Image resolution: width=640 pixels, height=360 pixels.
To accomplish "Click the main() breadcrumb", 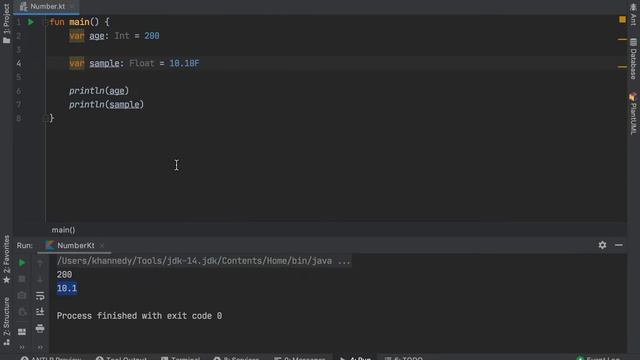I will pyautogui.click(x=63, y=230).
